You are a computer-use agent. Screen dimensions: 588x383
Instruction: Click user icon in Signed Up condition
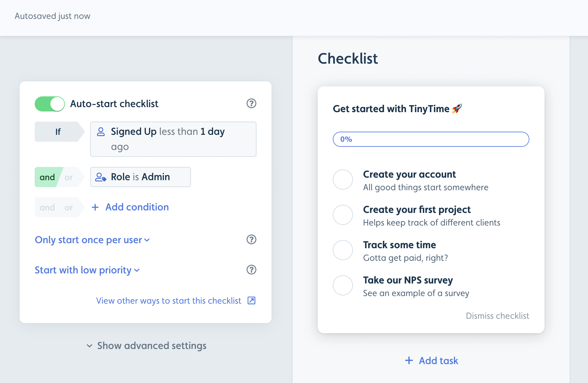coord(101,132)
